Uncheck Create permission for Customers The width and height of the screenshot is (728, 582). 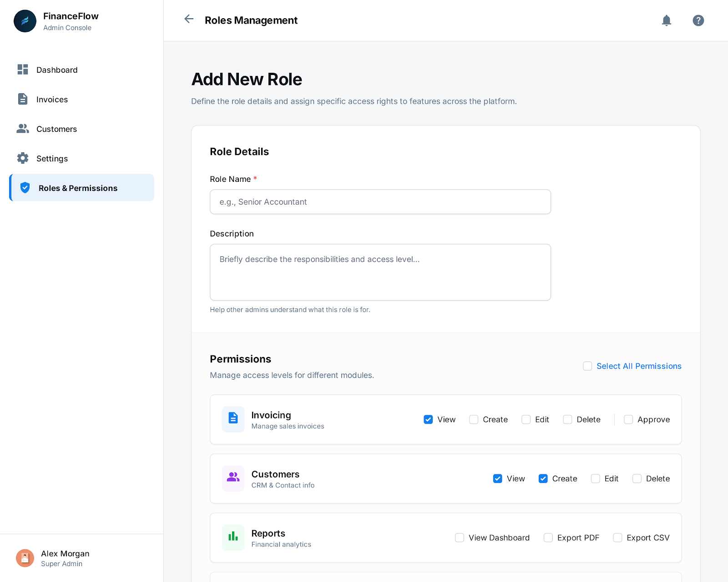pyautogui.click(x=543, y=479)
